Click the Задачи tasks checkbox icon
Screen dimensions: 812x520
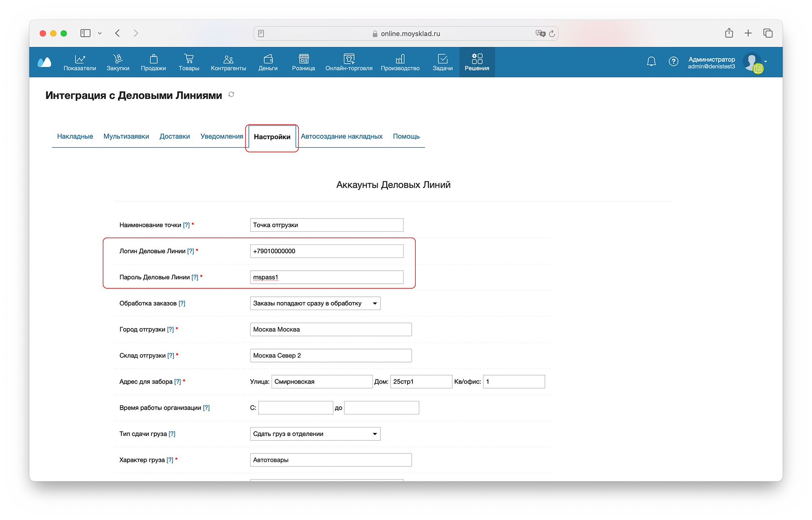tap(443, 62)
